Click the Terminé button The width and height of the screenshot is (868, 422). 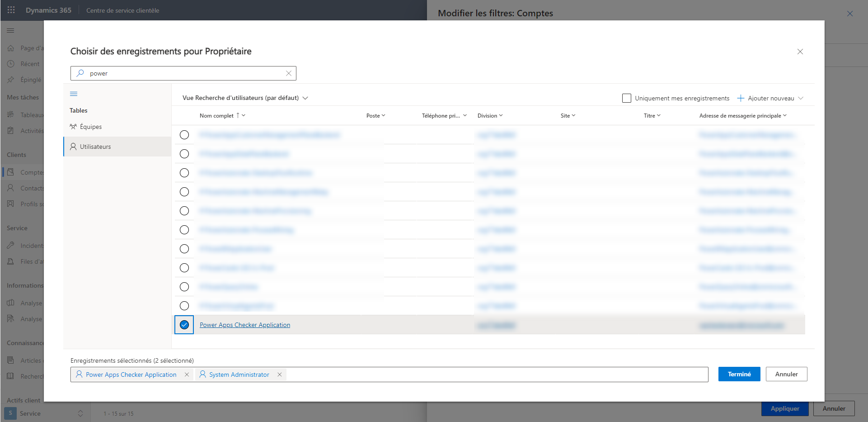pyautogui.click(x=739, y=374)
